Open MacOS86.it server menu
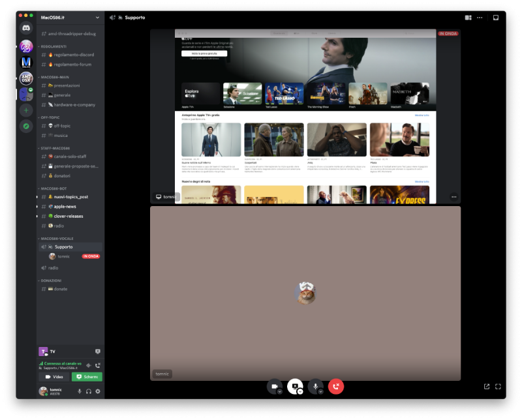This screenshot has width=522, height=420. click(x=70, y=18)
